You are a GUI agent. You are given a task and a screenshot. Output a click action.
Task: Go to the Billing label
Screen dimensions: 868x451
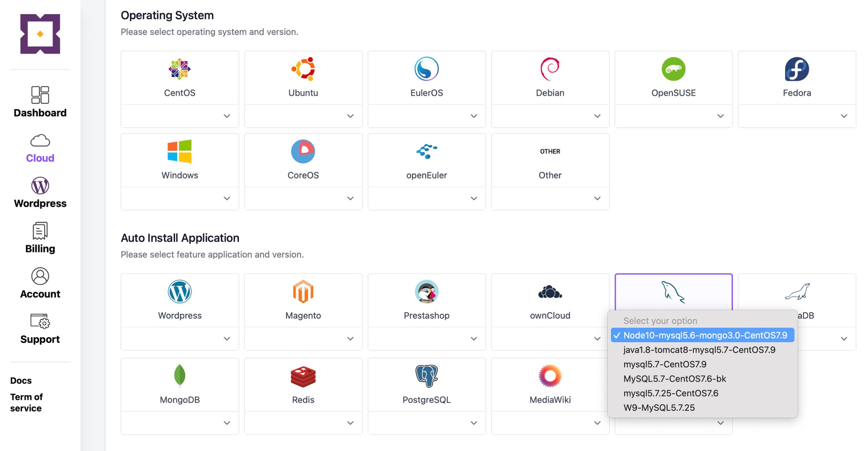coord(40,249)
